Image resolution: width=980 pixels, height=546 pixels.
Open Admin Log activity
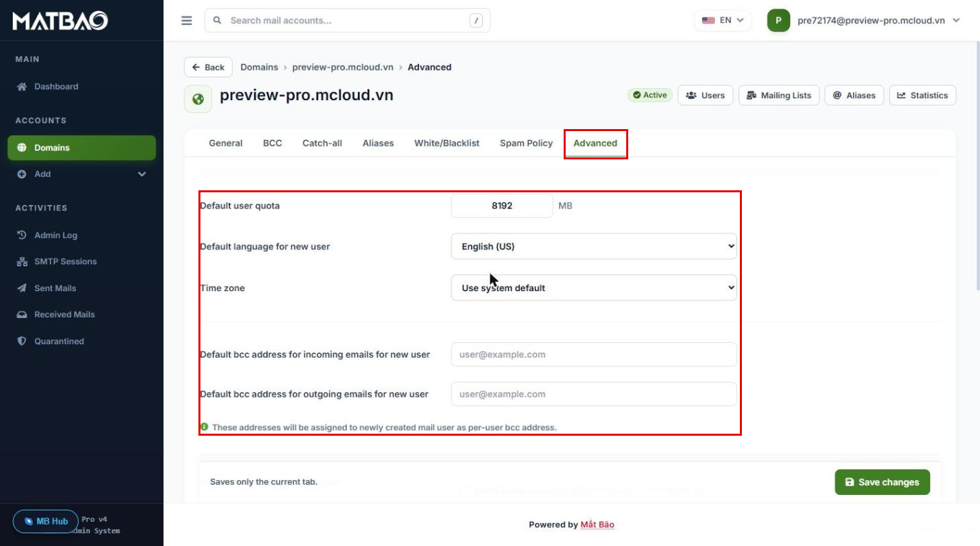tap(81, 235)
